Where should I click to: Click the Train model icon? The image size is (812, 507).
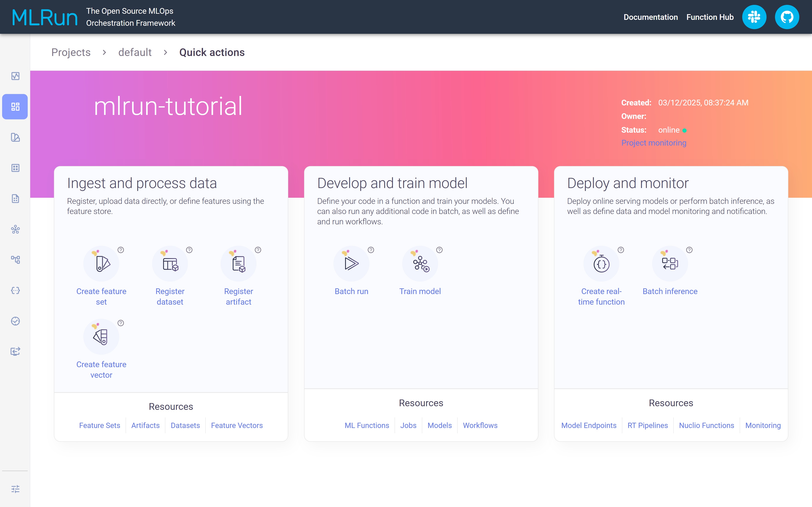(420, 264)
